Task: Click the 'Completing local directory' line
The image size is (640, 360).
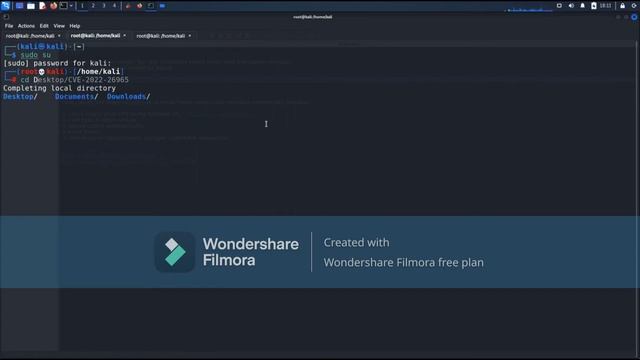Action: tap(60, 88)
